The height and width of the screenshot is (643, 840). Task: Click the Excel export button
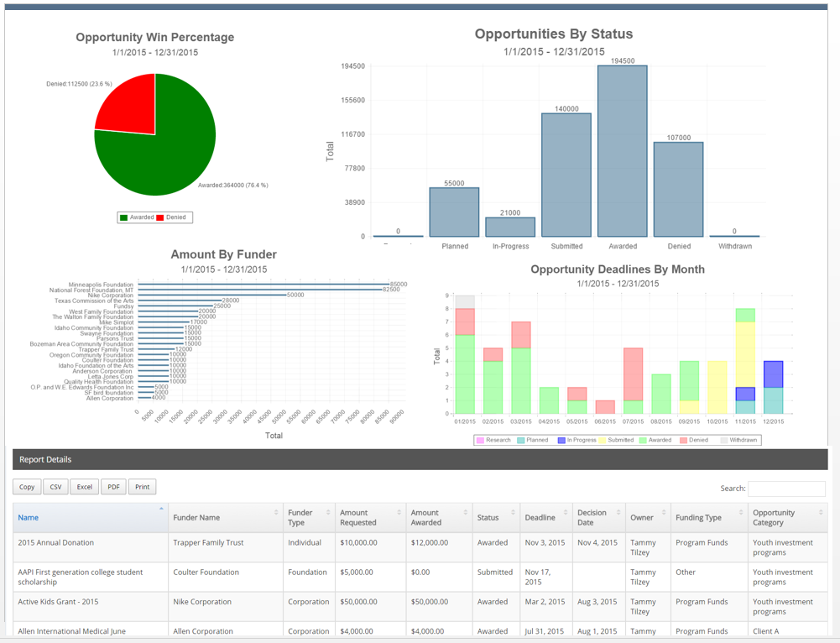[84, 487]
